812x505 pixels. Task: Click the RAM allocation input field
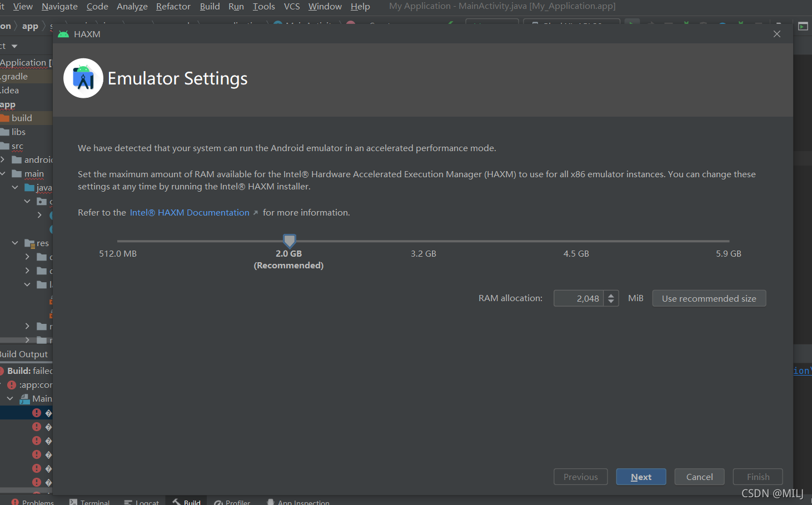pyautogui.click(x=579, y=298)
